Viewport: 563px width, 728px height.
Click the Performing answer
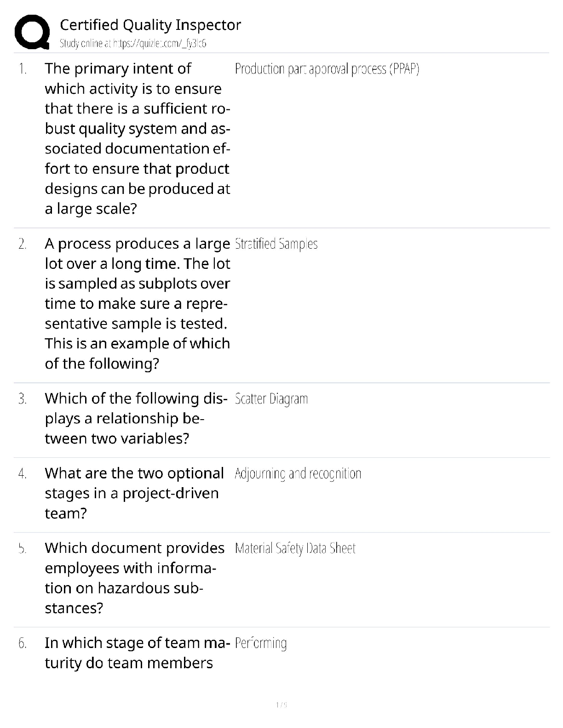[x=260, y=643]
